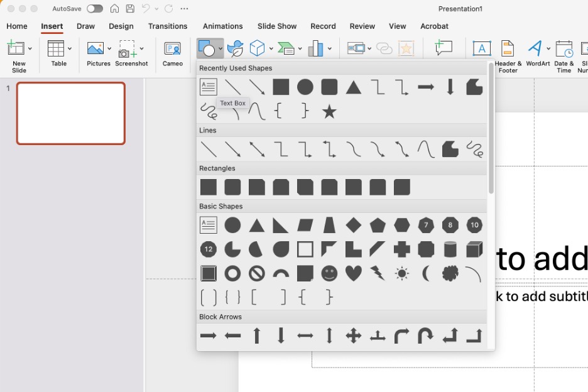The height and width of the screenshot is (392, 588).
Task: Insert the 5-point star shape
Action: (329, 112)
